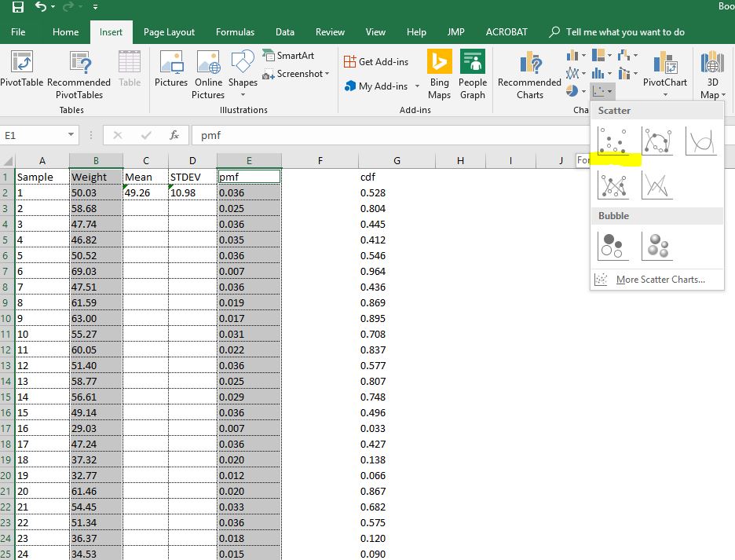Image resolution: width=735 pixels, height=560 pixels.
Task: Insert a SmartArt graphic
Action: 289,55
